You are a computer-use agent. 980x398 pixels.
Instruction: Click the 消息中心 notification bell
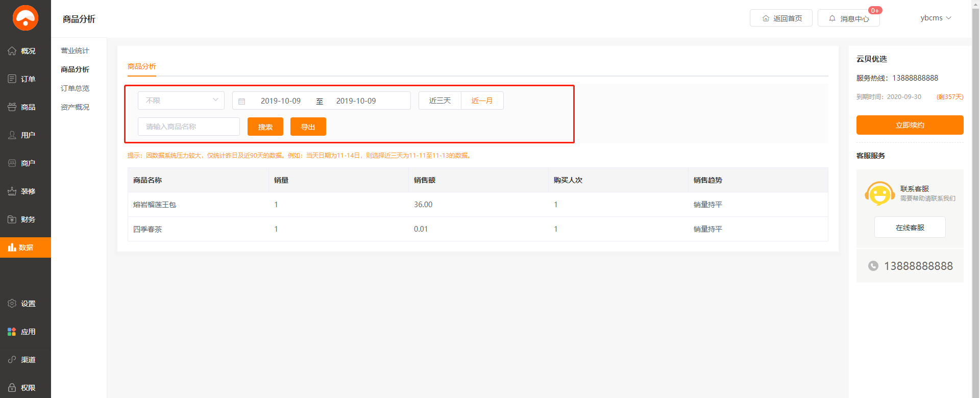[x=832, y=18]
